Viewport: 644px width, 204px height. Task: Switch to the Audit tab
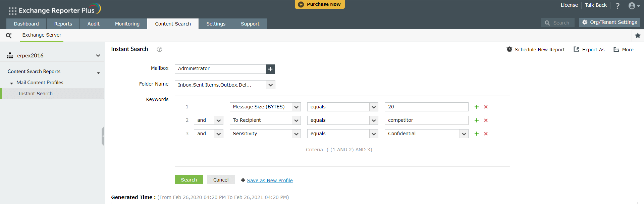tap(94, 24)
